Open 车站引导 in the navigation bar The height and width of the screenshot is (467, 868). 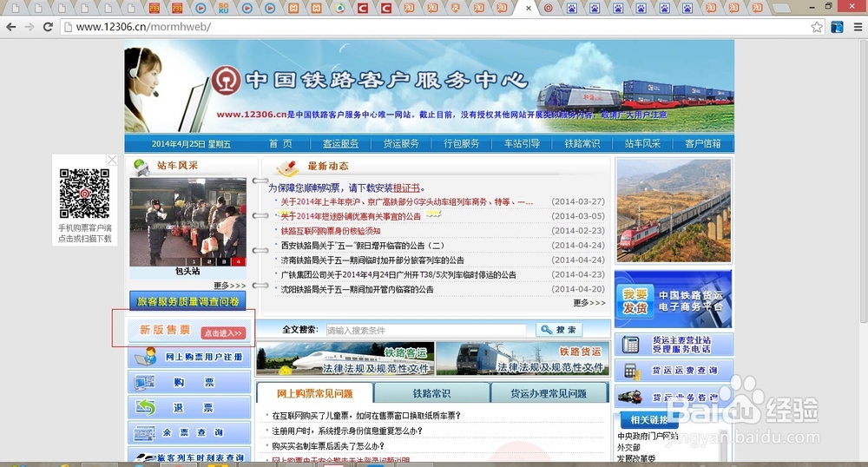click(x=522, y=144)
